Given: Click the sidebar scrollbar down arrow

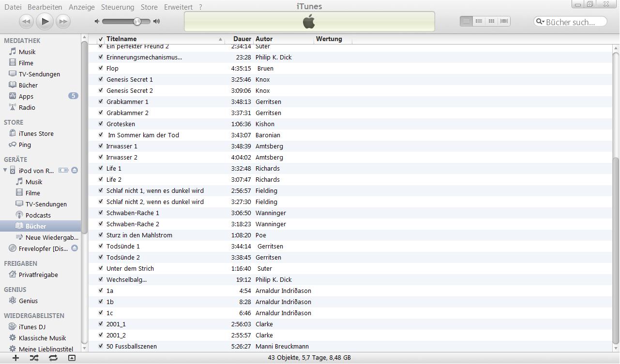Looking at the screenshot, I should point(85,348).
